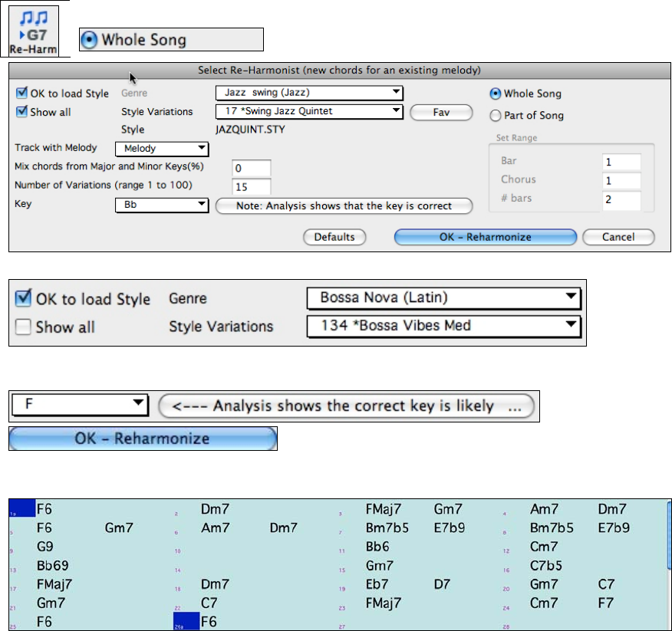Open the Bossa Nova (Latin) genre dropdown

(x=443, y=298)
